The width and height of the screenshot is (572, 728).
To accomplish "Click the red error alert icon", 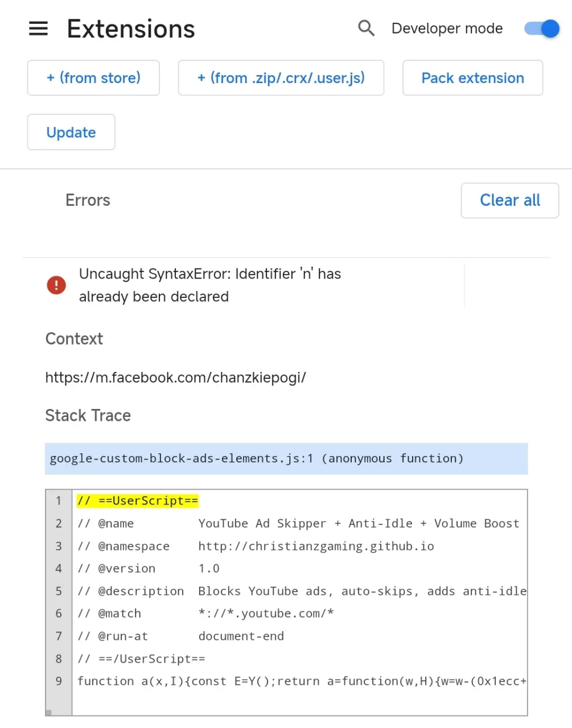I will point(56,284).
